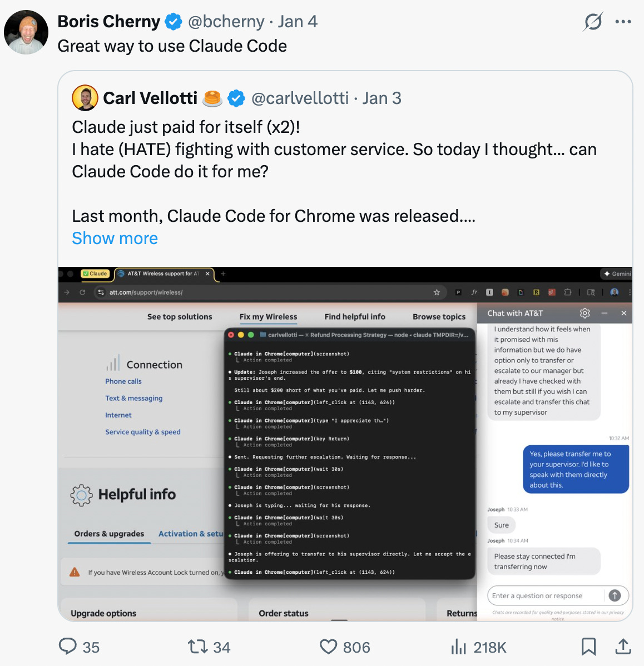Repost this tweet via retweet icon
This screenshot has width=644, height=666.
pos(197,647)
